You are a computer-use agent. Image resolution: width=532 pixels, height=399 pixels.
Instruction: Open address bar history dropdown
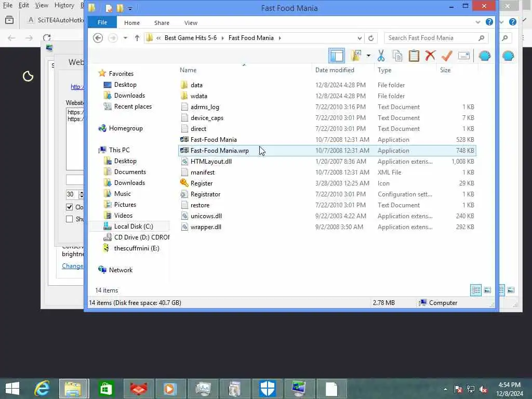coord(360,38)
